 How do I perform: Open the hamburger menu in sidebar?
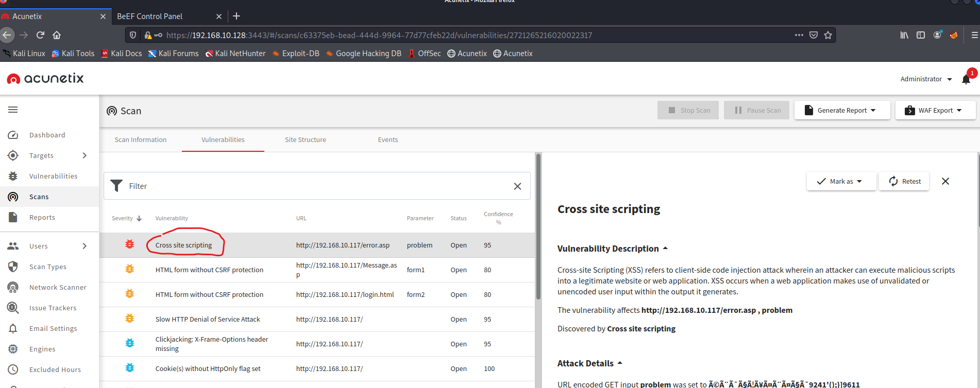click(x=13, y=110)
